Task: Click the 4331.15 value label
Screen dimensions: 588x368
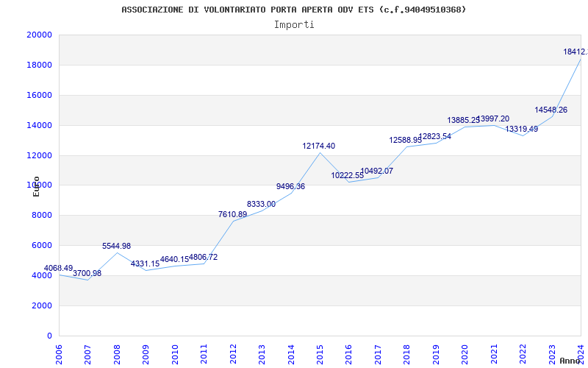Action: tap(145, 263)
